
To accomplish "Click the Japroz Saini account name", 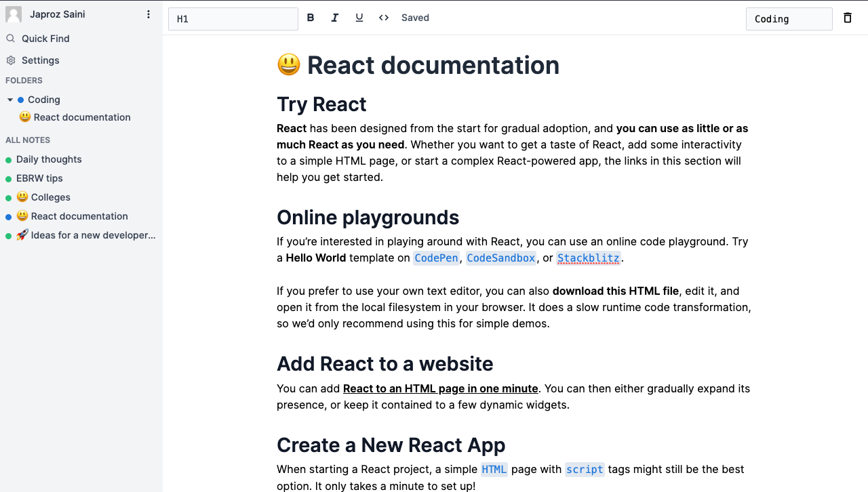I will (58, 14).
